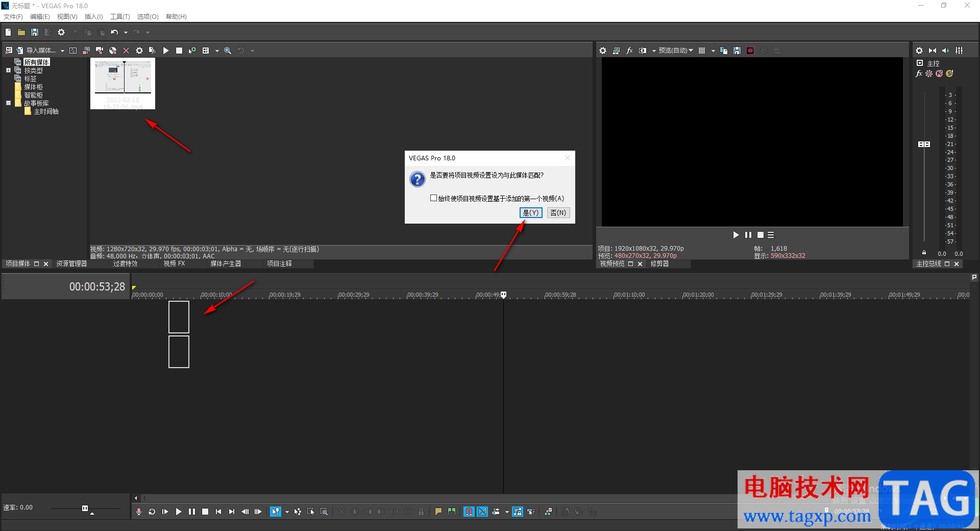Toggle dim output in the mixer
The width and height of the screenshot is (980, 531).
(x=946, y=51)
